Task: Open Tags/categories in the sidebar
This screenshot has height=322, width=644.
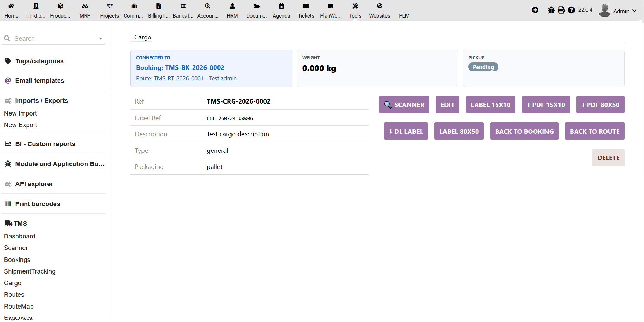Action: point(39,61)
